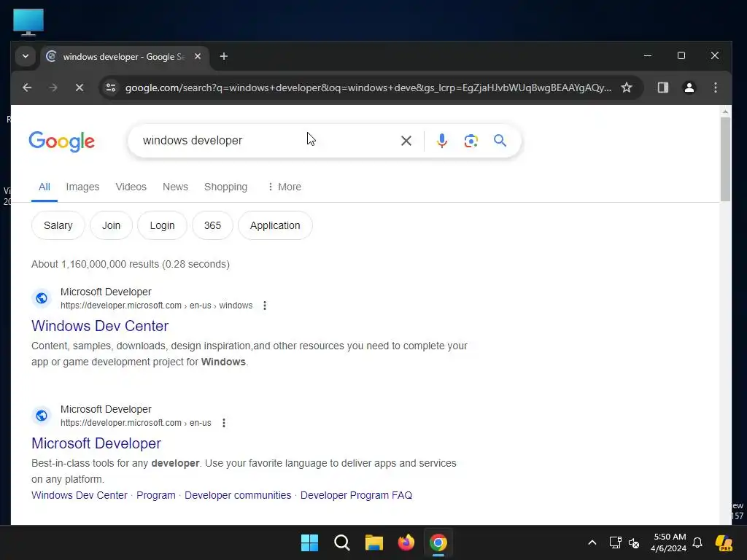
Task: Click the greyed-out forward navigation arrow
Action: (x=53, y=87)
